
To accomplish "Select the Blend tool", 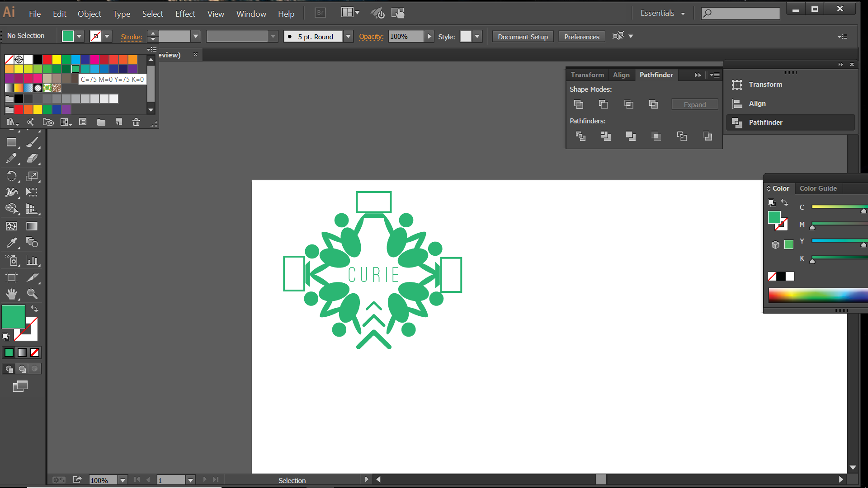I will pyautogui.click(x=32, y=243).
